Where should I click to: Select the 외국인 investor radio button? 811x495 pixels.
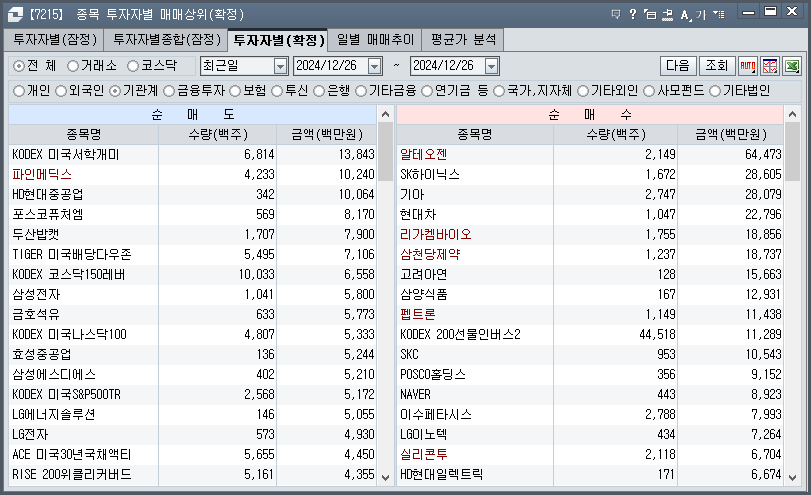[61, 91]
